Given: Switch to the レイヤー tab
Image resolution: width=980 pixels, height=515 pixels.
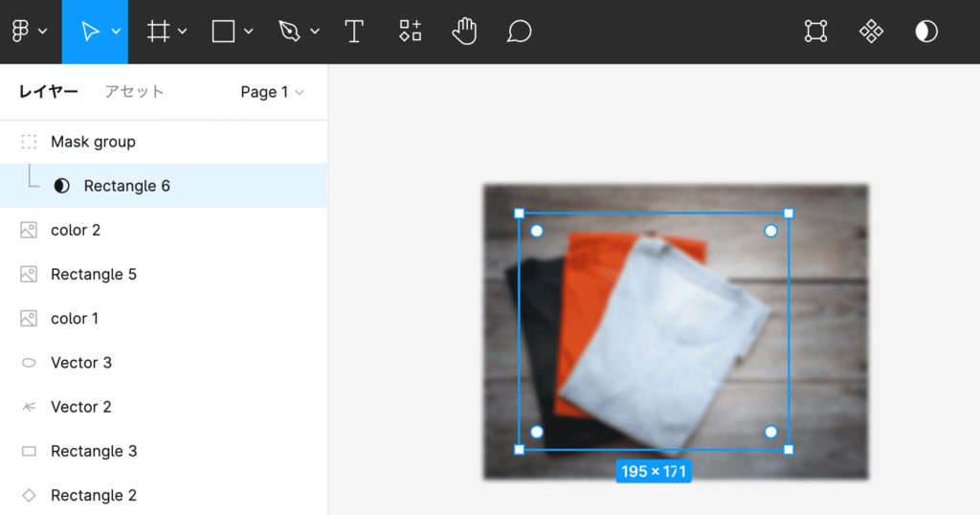Looking at the screenshot, I should coord(49,92).
